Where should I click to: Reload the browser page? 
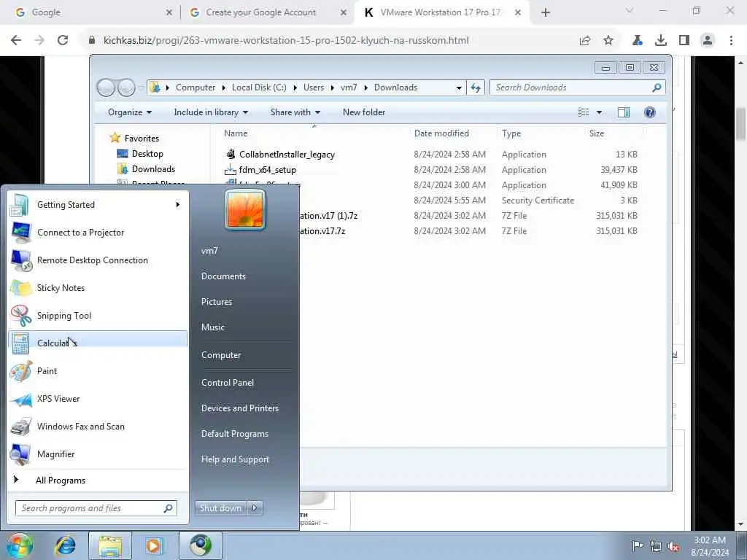63,41
